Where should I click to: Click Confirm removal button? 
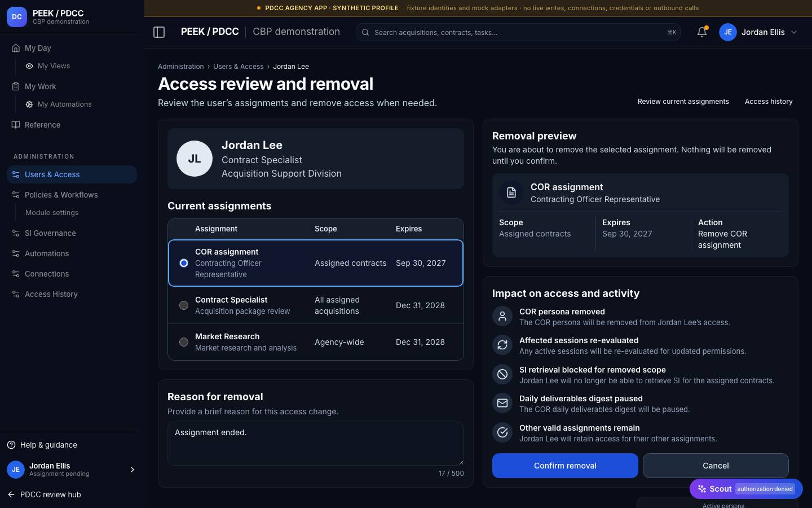pyautogui.click(x=565, y=466)
